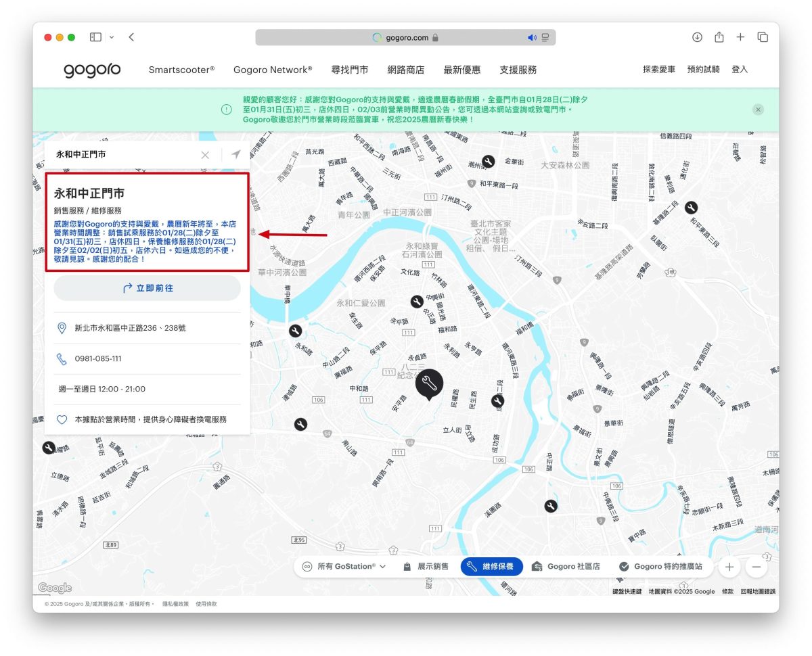812x656 pixels.
Task: Click 隱私權政策 footer link
Action: pyautogui.click(x=175, y=604)
